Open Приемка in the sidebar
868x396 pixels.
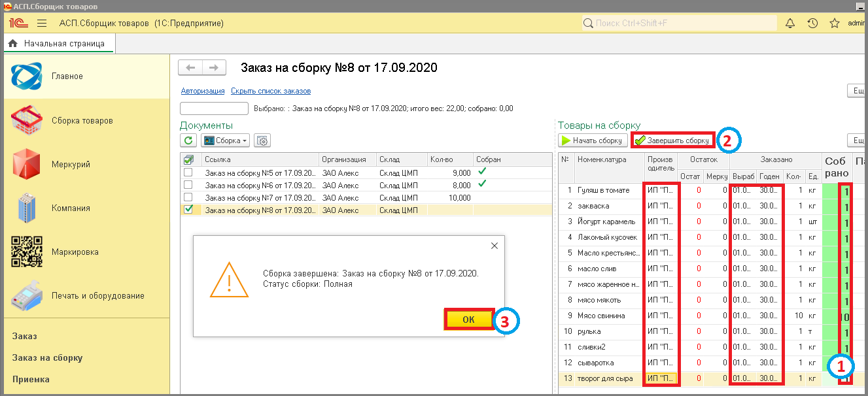(31, 379)
